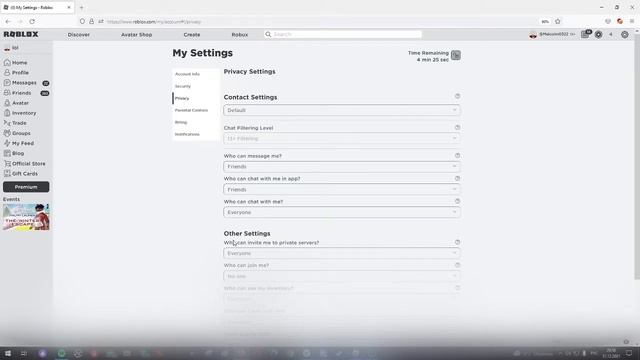
Task: Click help icon beside chat in app question
Action: coord(457,178)
